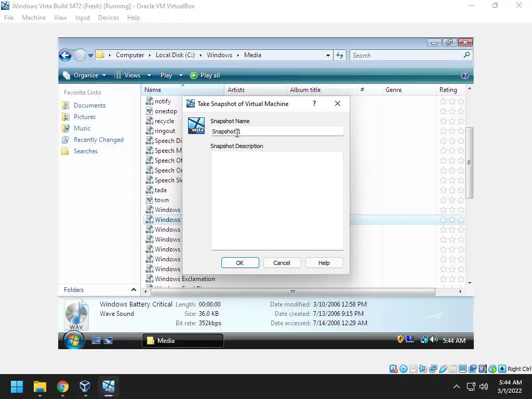Open File Explorer from host taskbar
Screen dimensions: 532x399
pos(39,387)
